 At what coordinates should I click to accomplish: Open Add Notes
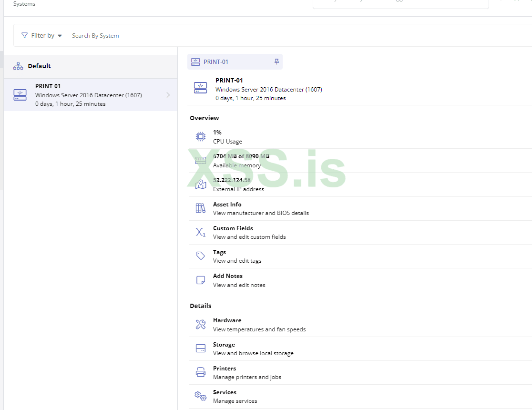point(360,280)
